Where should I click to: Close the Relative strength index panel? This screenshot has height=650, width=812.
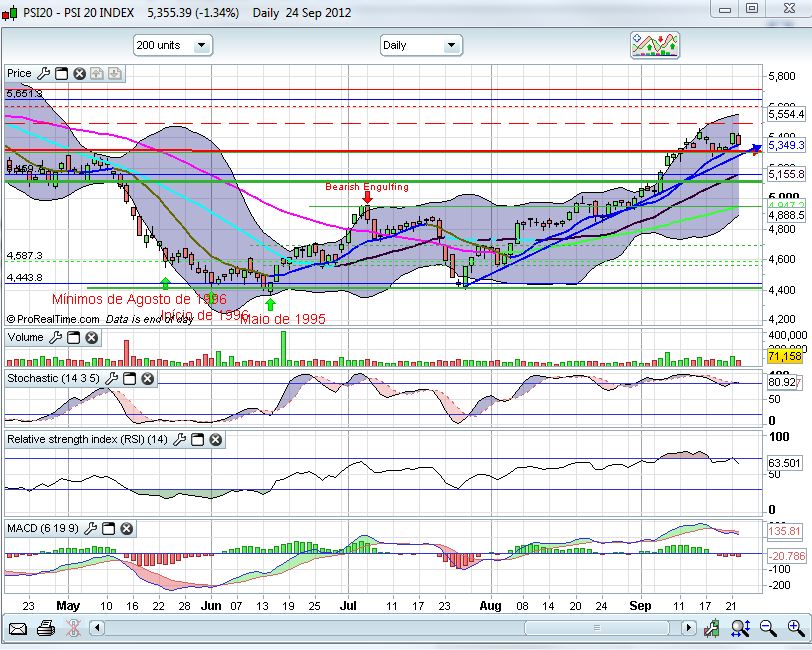(215, 440)
